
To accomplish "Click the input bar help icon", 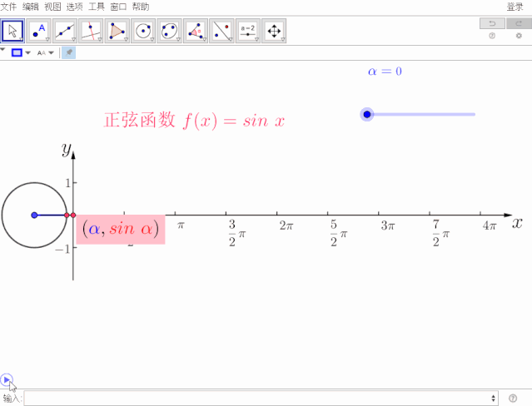I will tap(513, 398).
